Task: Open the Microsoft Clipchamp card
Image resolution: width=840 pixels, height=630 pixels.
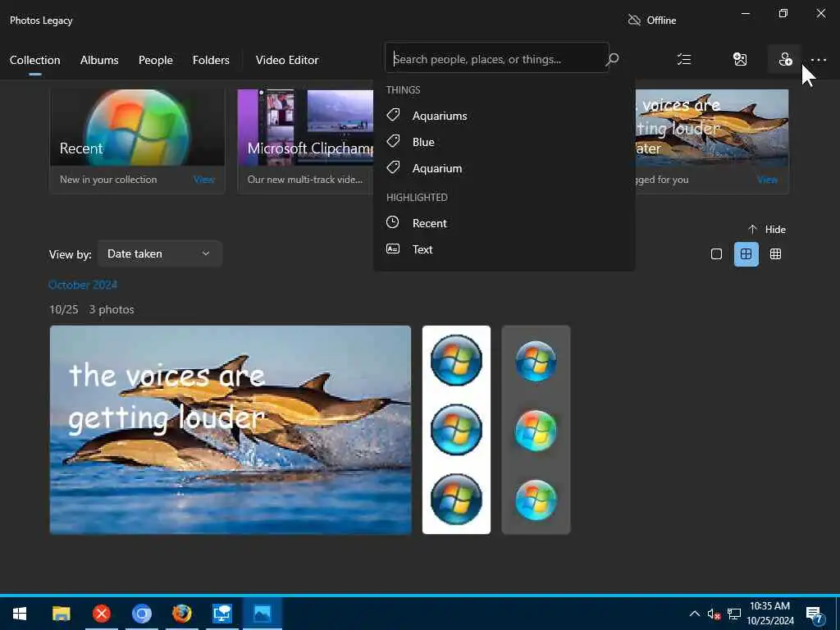Action: pyautogui.click(x=305, y=141)
